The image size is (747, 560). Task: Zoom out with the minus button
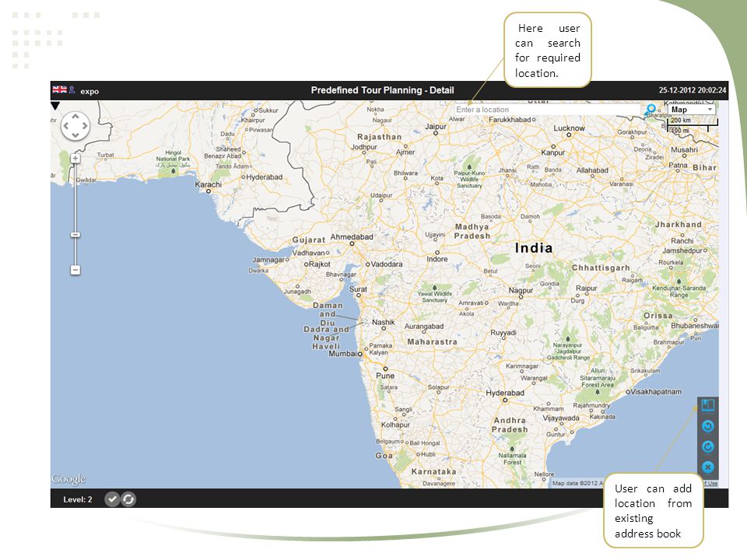[75, 270]
